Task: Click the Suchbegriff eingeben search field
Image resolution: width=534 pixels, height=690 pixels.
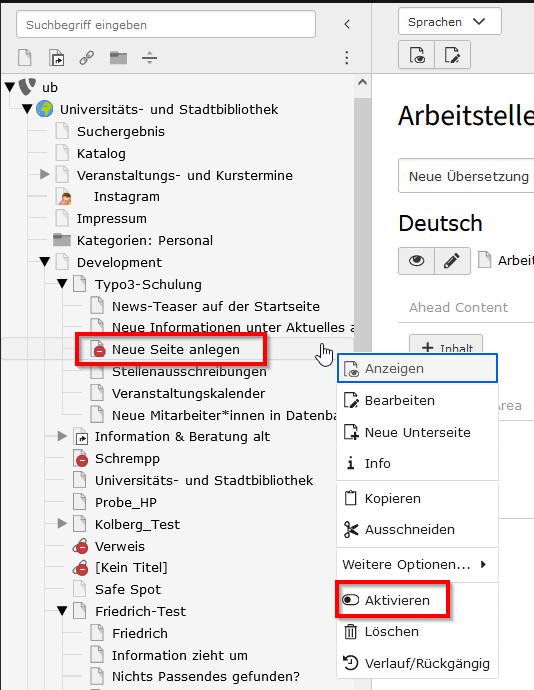Action: (x=166, y=25)
